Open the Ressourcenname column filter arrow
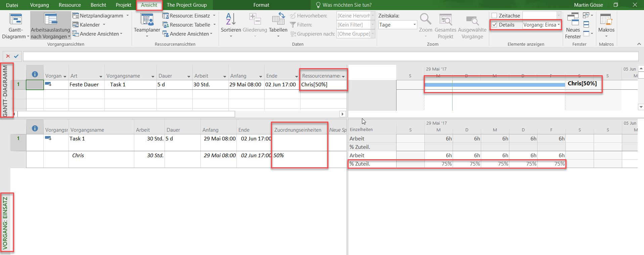The width and height of the screenshot is (644, 255). click(343, 76)
